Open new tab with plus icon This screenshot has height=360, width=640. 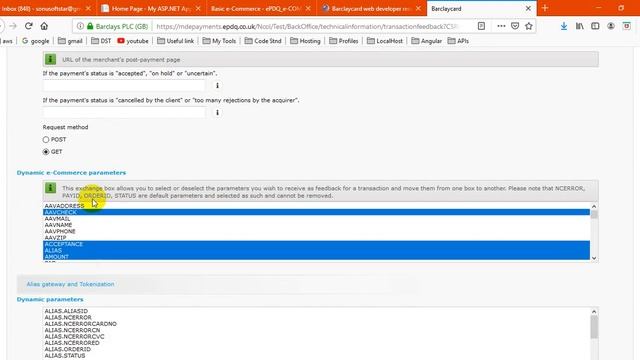point(545,8)
